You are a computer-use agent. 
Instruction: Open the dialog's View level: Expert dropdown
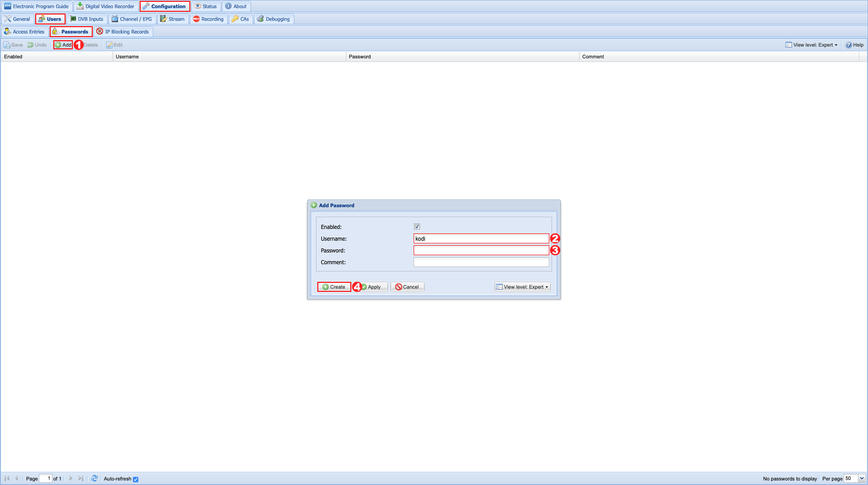pos(522,287)
